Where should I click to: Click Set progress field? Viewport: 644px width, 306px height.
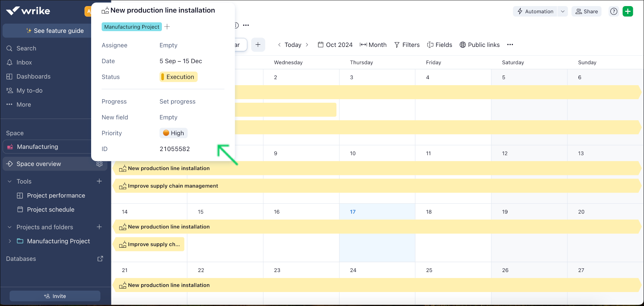pos(177,102)
